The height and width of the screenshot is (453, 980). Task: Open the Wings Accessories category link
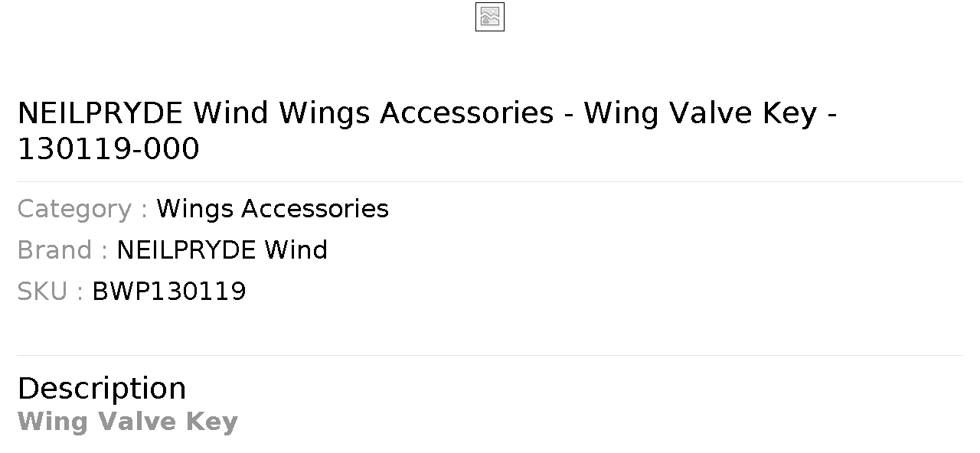pos(273,209)
